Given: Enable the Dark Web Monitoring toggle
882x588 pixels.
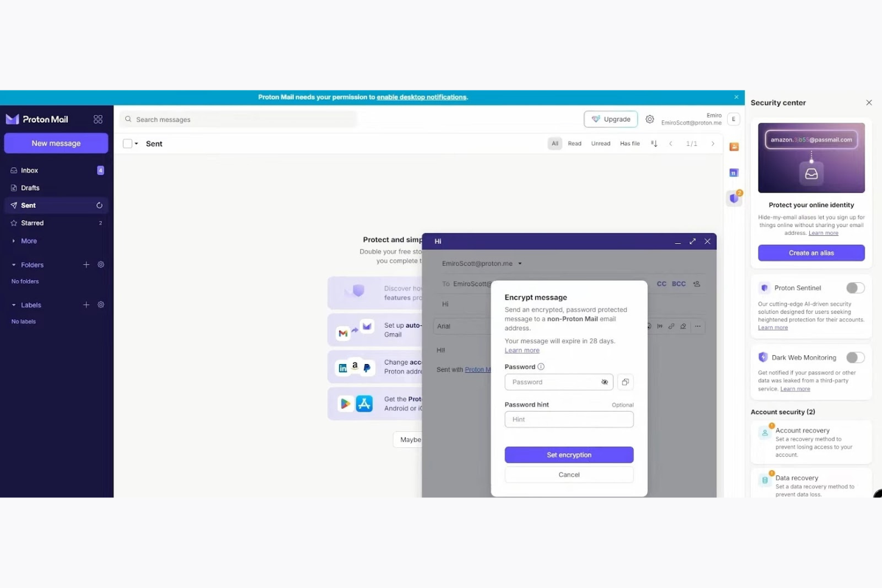Looking at the screenshot, I should (855, 357).
